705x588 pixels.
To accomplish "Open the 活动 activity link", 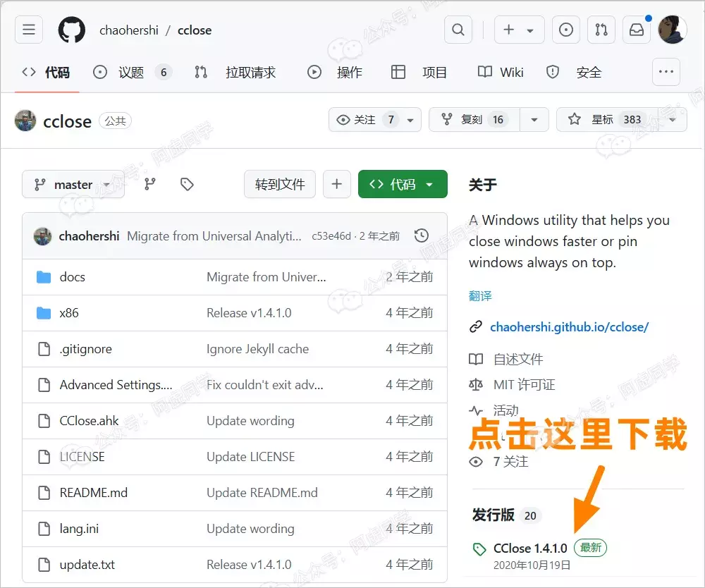I will pyautogui.click(x=505, y=410).
